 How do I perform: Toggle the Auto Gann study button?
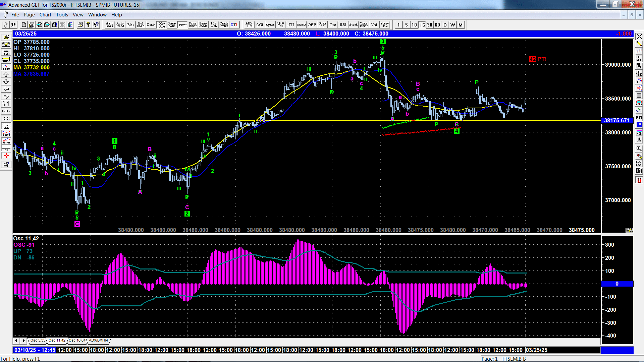click(x=110, y=25)
